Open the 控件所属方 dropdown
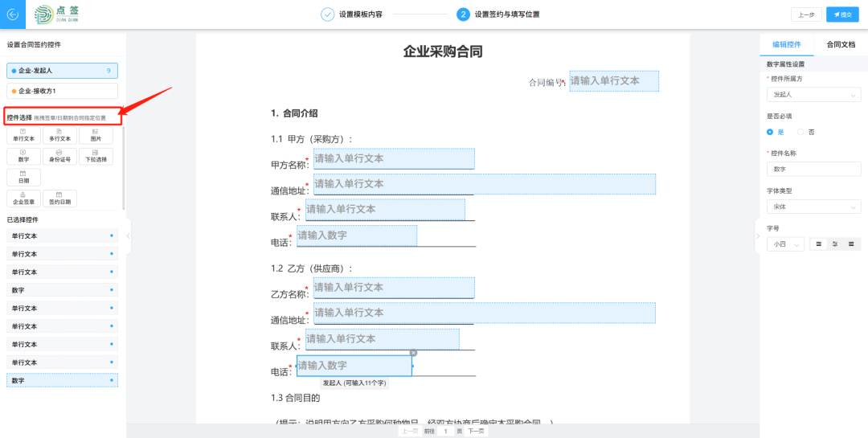 (x=813, y=95)
